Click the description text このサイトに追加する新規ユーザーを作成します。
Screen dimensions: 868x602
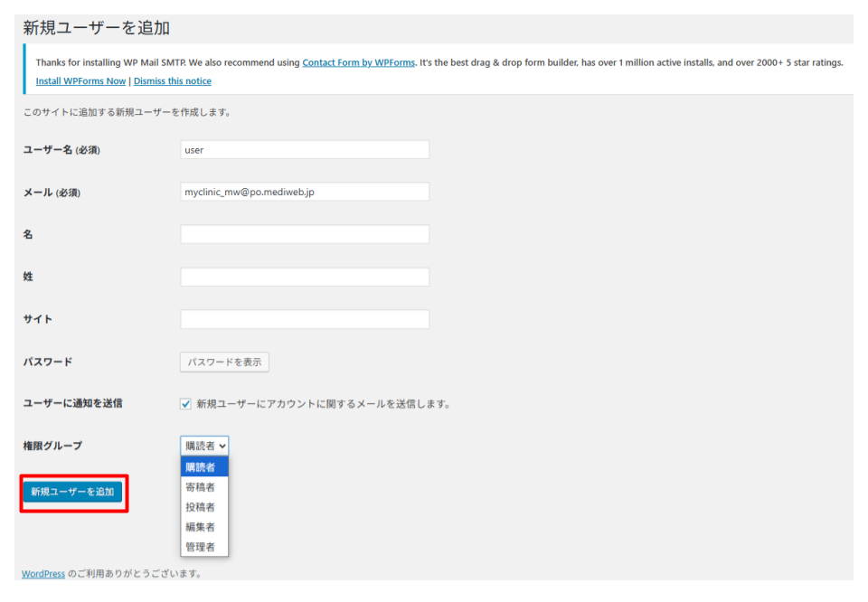pos(127,112)
